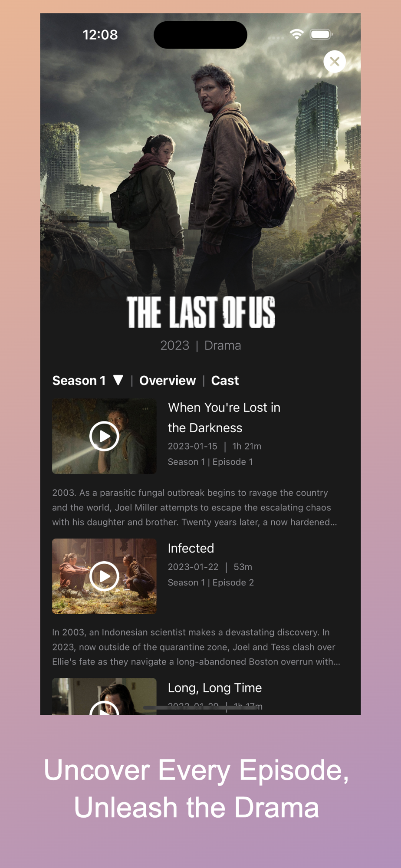Close the show detail screen
This screenshot has height=868, width=401.
[335, 62]
